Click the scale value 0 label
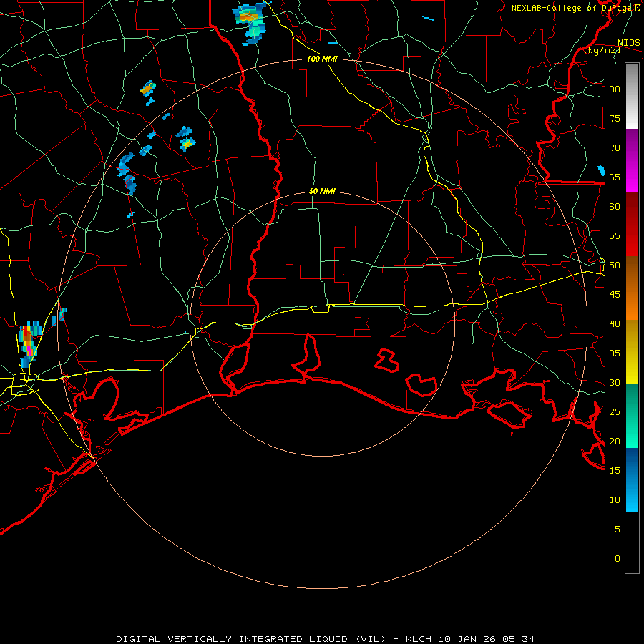The width and height of the screenshot is (644, 644). [x=617, y=559]
